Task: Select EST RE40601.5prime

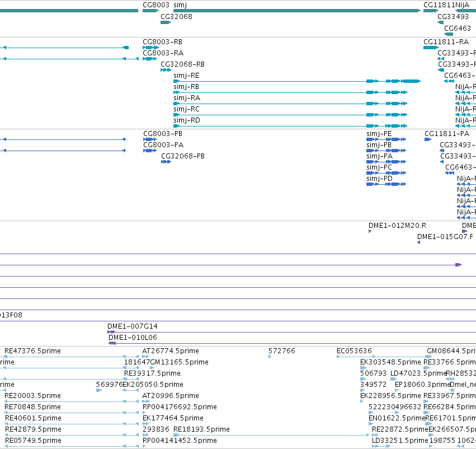Action: pyautogui.click(x=33, y=419)
